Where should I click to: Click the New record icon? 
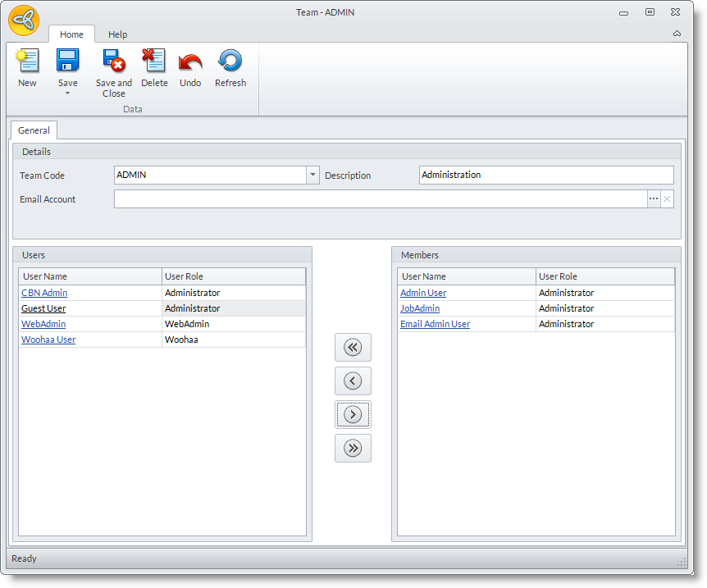coord(27,62)
